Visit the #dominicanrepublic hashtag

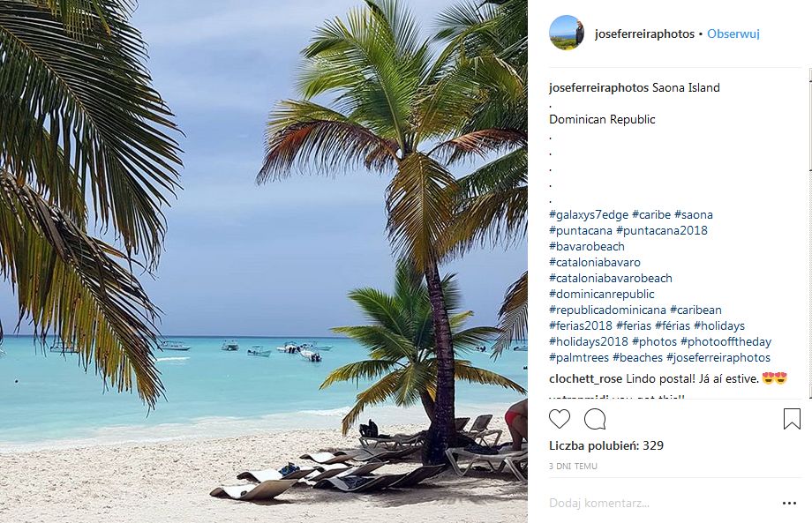pos(602,294)
